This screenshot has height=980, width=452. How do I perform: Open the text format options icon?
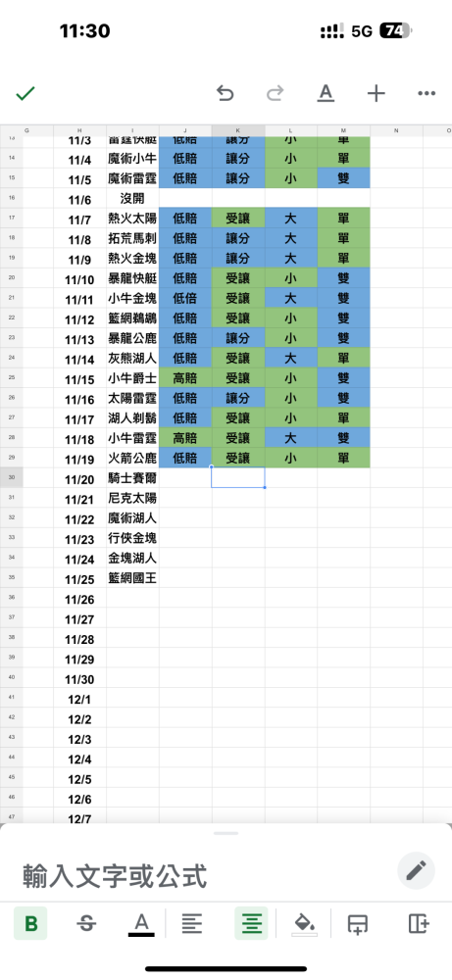tap(326, 94)
